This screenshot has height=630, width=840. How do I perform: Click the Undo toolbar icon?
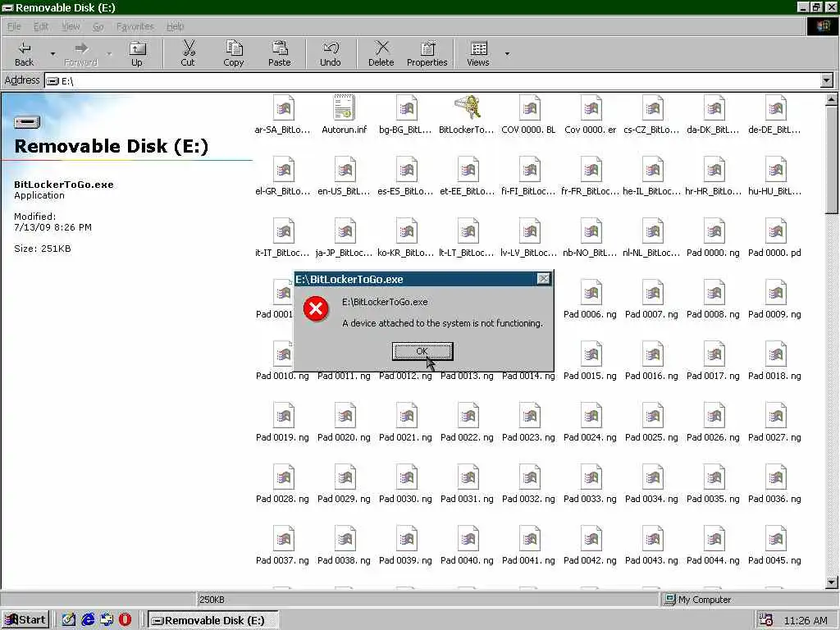[331, 54]
